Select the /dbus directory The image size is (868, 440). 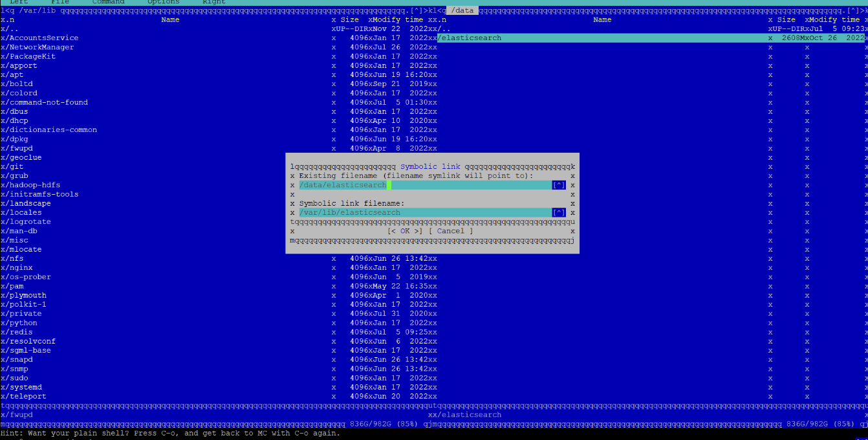216,111
